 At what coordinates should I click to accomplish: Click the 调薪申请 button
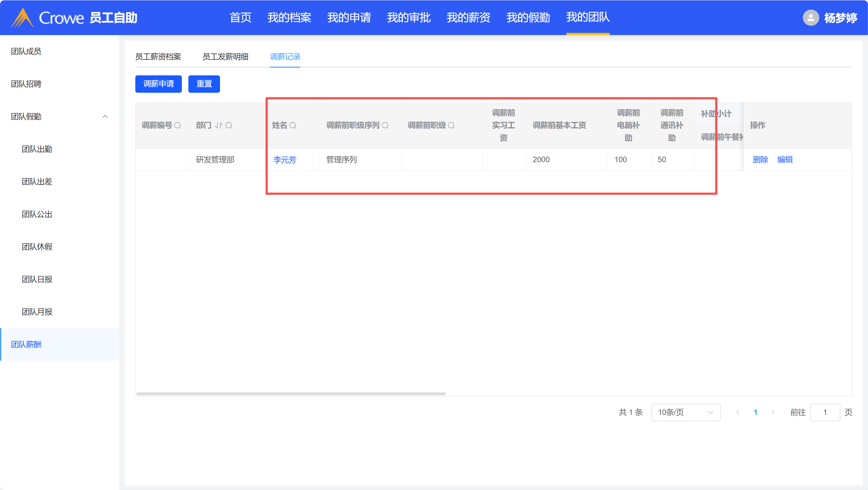tap(158, 84)
